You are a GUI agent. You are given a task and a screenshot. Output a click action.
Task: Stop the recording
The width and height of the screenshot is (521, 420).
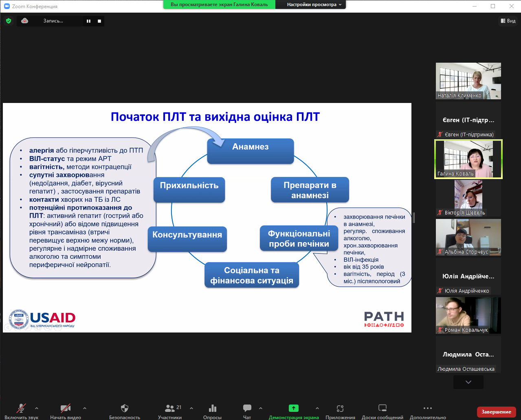(x=99, y=21)
